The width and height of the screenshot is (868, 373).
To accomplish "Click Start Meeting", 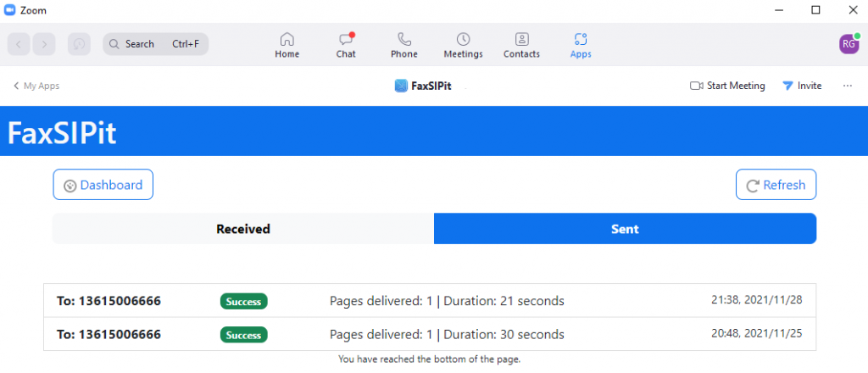I will pos(727,86).
